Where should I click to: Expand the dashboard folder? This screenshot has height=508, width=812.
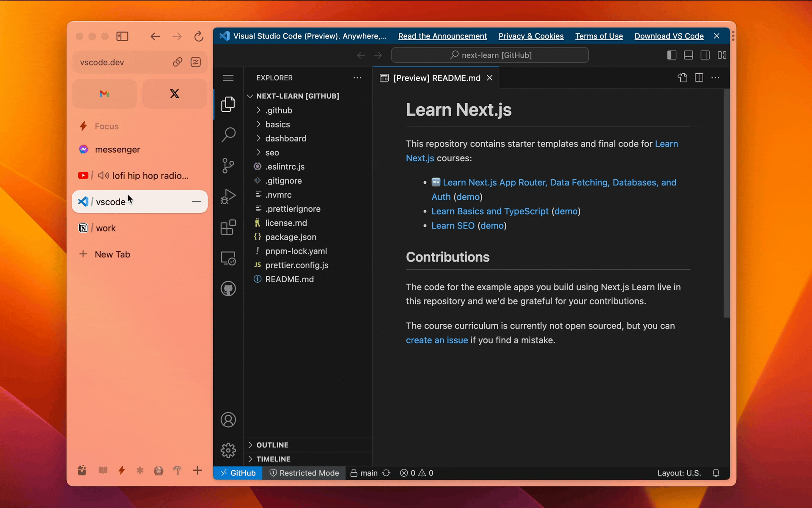click(x=307, y=138)
